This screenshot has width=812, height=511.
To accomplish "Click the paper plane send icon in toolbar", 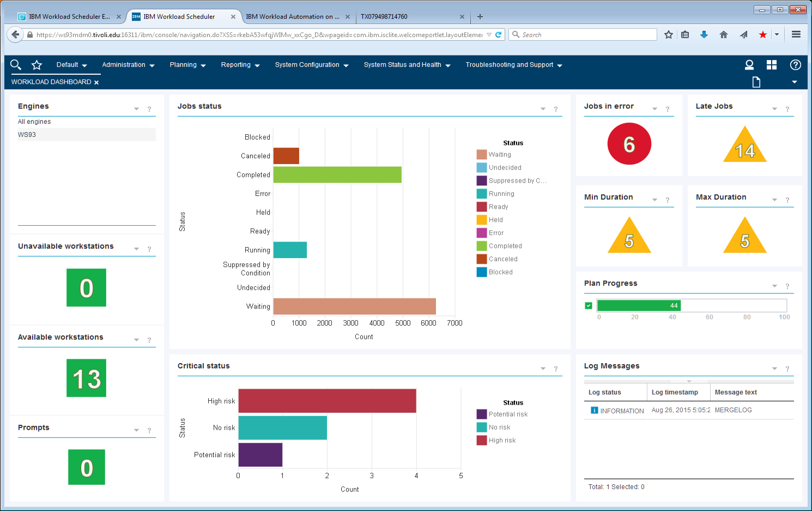I will (x=743, y=34).
